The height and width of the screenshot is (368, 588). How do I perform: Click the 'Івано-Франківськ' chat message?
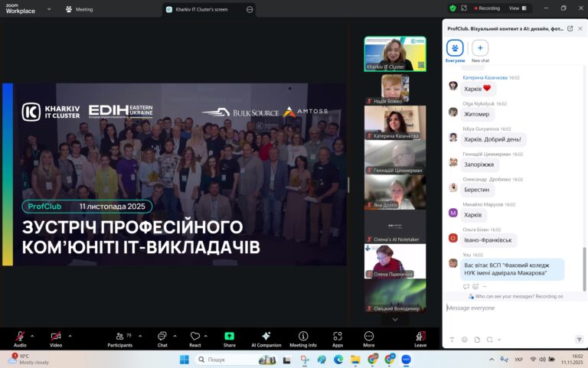(488, 239)
